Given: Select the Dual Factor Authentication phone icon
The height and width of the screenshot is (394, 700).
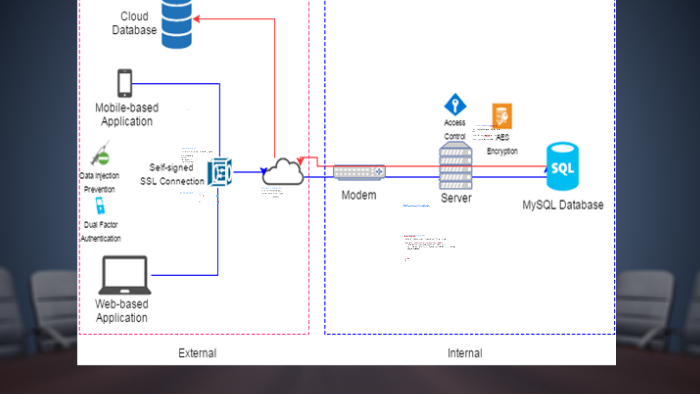Looking at the screenshot, I should 100,206.
